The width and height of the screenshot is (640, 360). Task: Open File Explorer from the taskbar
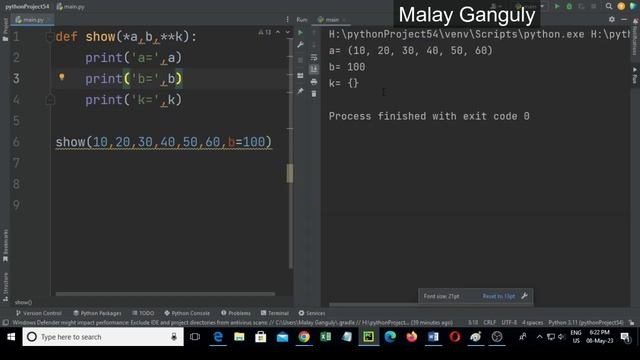239,337
